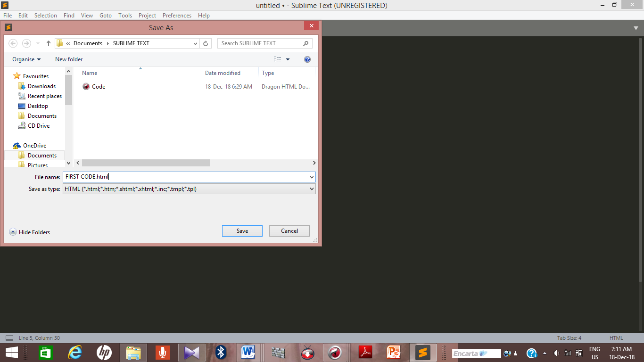The image size is (644, 362).
Task: Open the Preferences menu
Action: [x=177, y=16]
